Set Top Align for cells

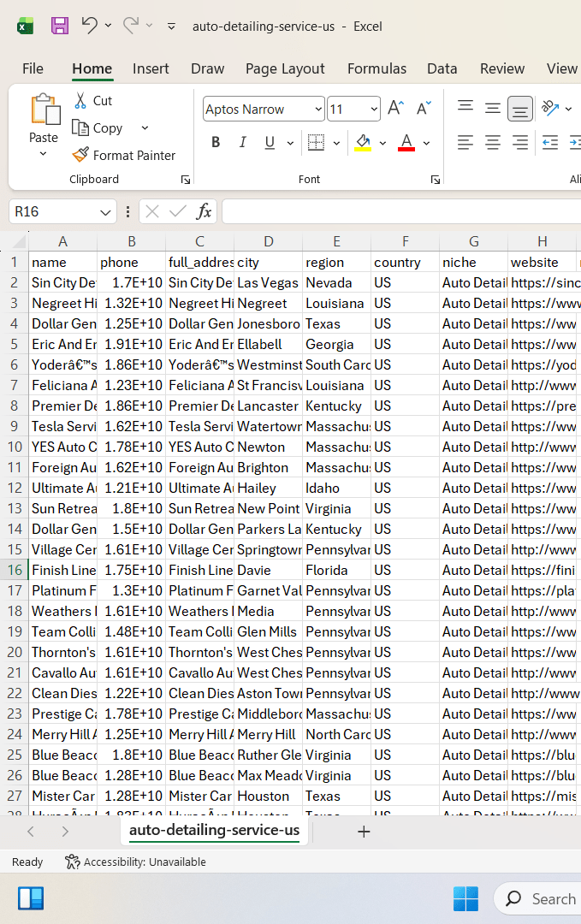point(465,108)
